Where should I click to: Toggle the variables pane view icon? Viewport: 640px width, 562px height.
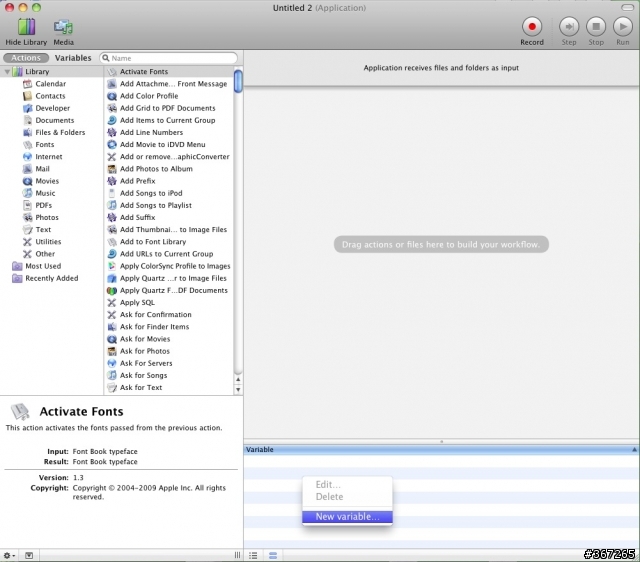click(273, 555)
